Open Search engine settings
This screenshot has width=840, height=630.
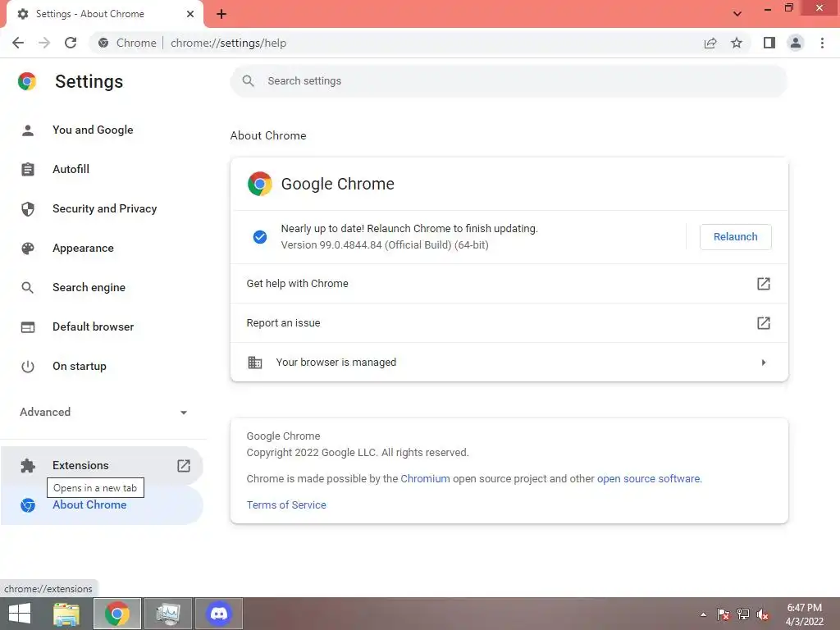102,287
